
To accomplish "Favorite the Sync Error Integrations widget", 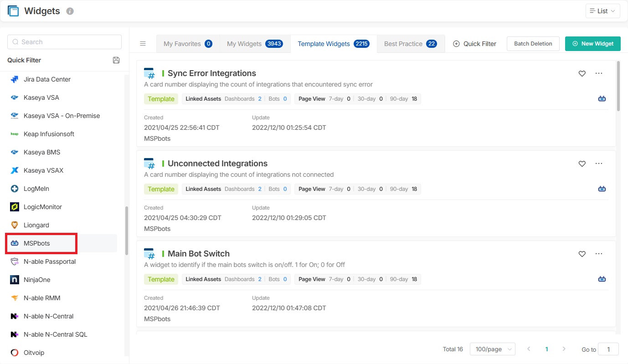I will (582, 73).
